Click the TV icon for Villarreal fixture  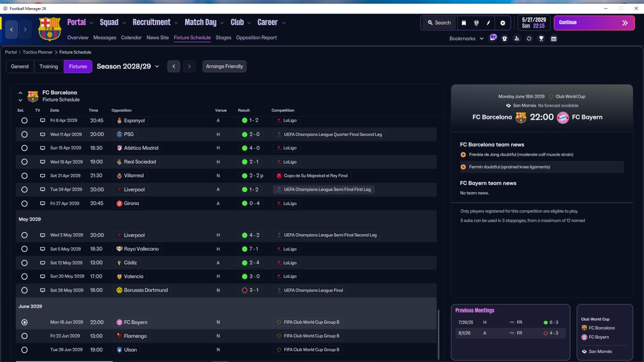click(x=43, y=176)
